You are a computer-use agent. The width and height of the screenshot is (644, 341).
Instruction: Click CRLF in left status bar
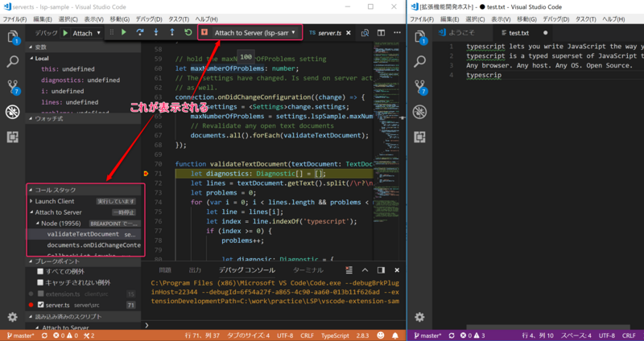(x=308, y=335)
